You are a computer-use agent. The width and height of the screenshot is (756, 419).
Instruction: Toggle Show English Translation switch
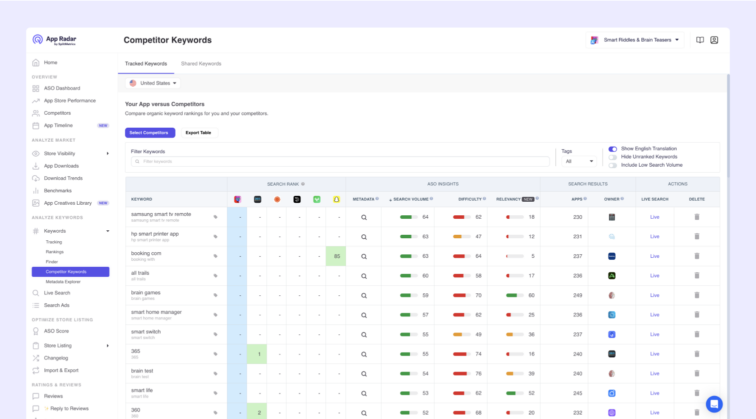pos(612,149)
